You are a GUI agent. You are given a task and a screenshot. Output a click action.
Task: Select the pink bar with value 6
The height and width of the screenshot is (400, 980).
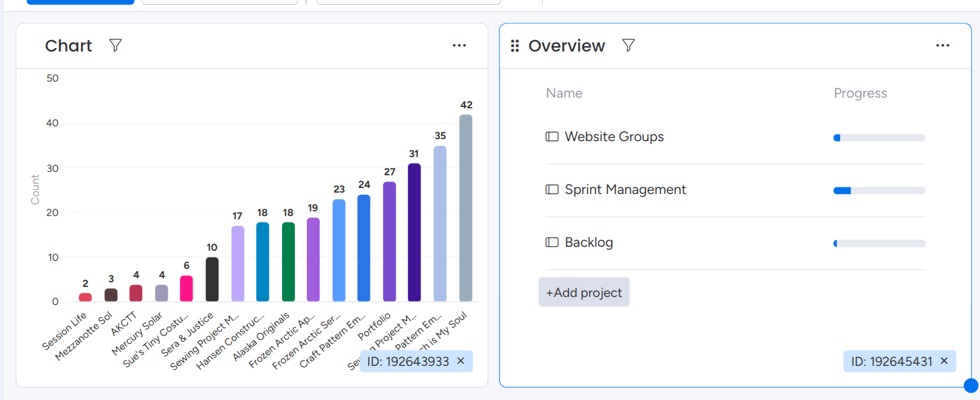187,288
